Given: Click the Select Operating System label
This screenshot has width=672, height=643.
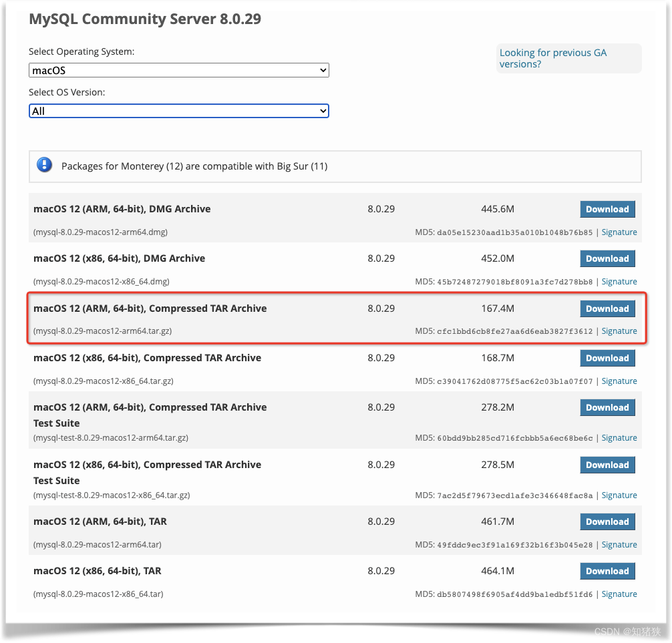Looking at the screenshot, I should [81, 51].
